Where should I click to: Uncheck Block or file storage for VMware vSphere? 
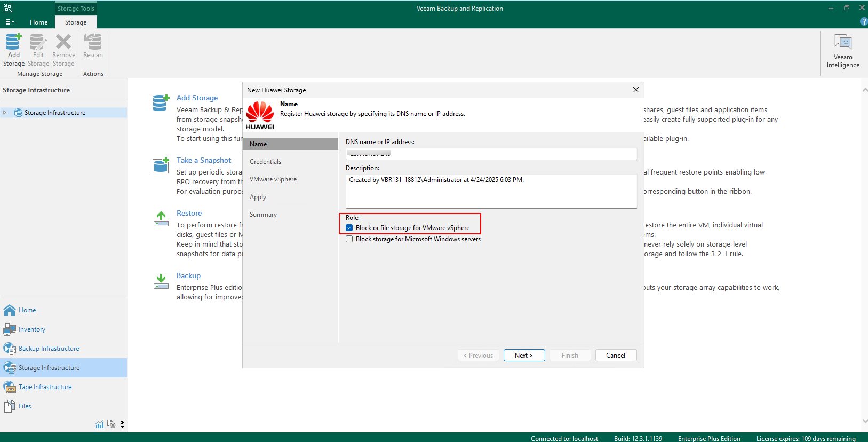(349, 228)
